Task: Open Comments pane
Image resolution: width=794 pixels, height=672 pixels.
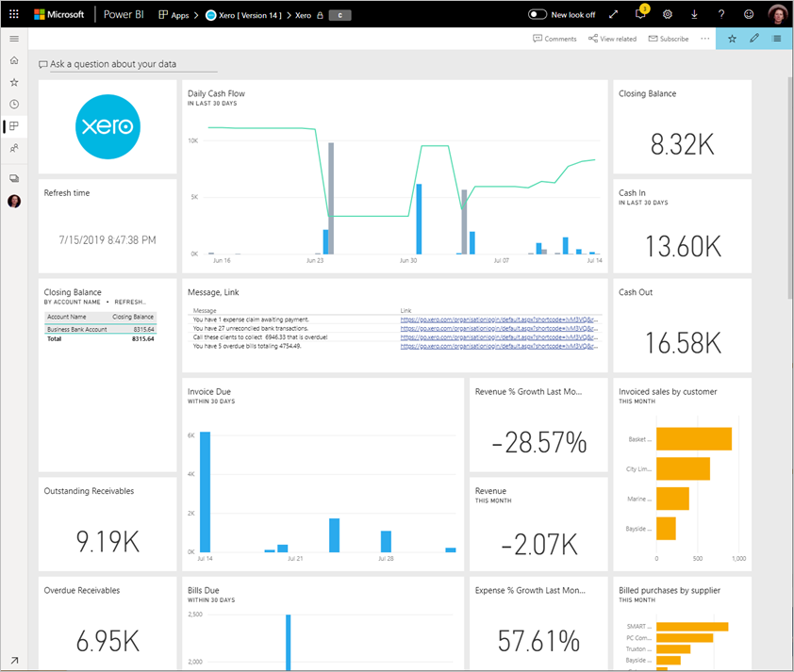Action: pyautogui.click(x=554, y=39)
